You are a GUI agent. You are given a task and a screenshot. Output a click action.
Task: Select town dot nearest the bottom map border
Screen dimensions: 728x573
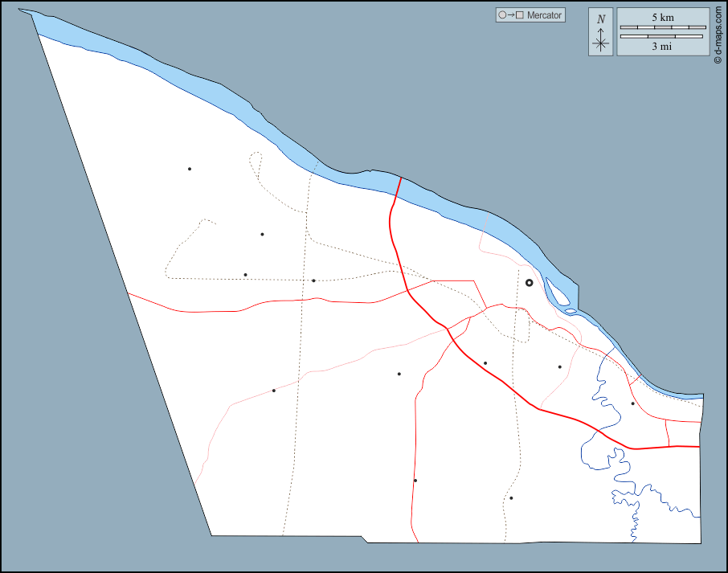(511, 498)
